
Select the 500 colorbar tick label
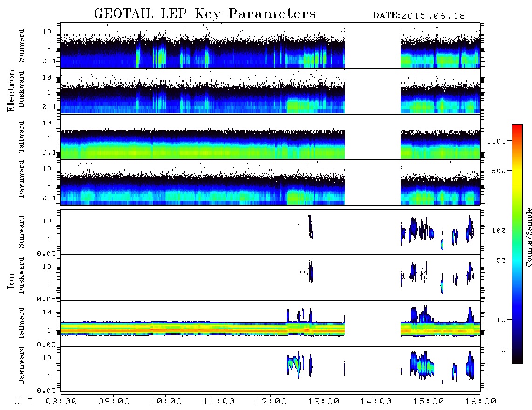point(498,171)
